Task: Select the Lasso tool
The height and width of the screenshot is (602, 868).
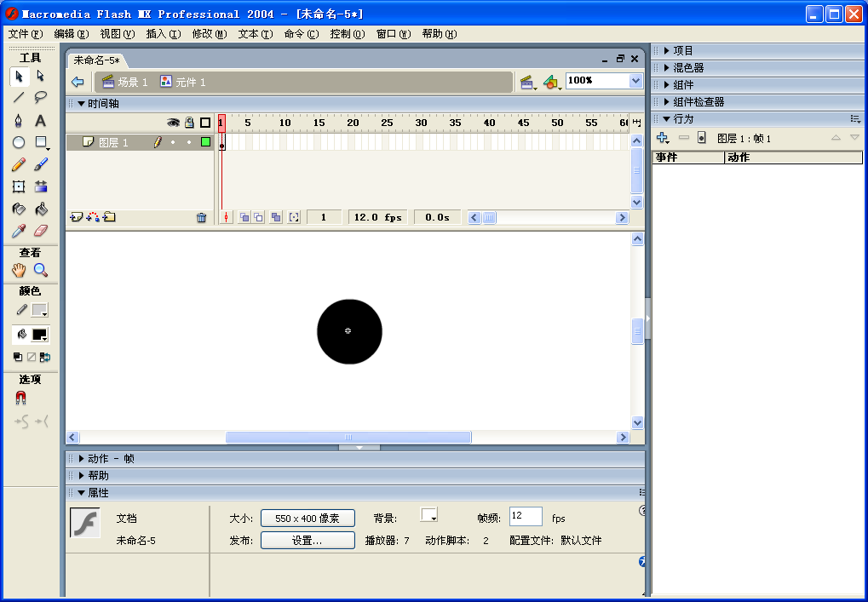Action: point(40,98)
